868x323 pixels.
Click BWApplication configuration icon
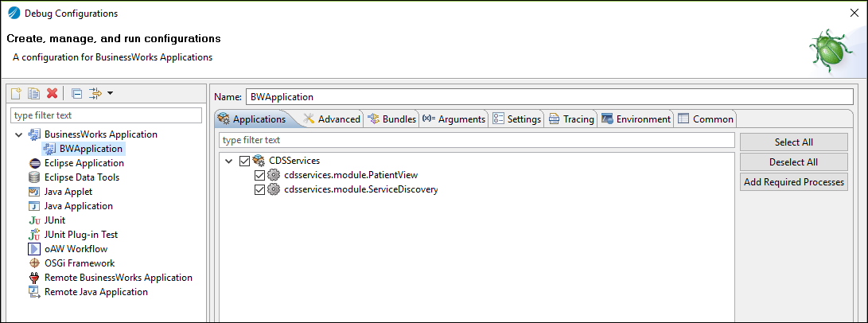pyautogui.click(x=49, y=149)
